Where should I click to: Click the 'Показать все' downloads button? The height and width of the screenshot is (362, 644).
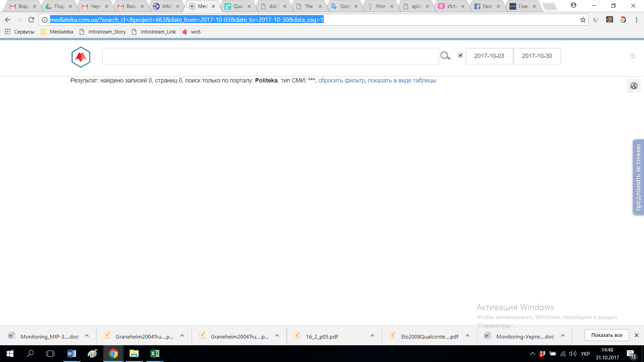606,335
